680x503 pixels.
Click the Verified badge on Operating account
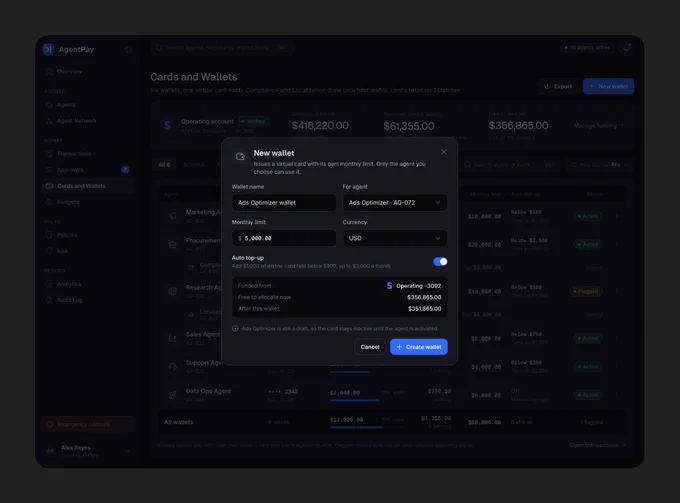coord(254,121)
